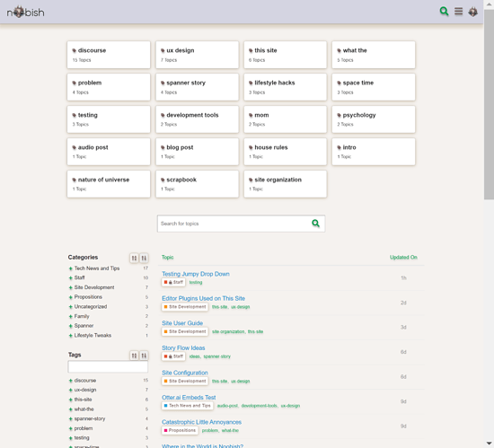Click plus icon next to problem tag

[71, 428]
